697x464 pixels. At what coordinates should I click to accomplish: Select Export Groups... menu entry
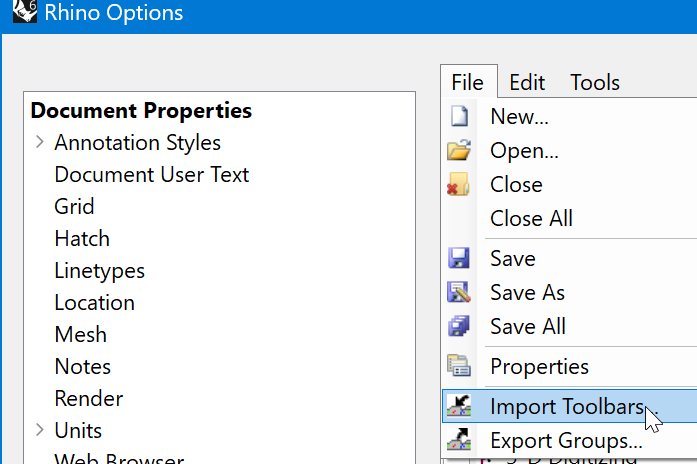tap(566, 440)
